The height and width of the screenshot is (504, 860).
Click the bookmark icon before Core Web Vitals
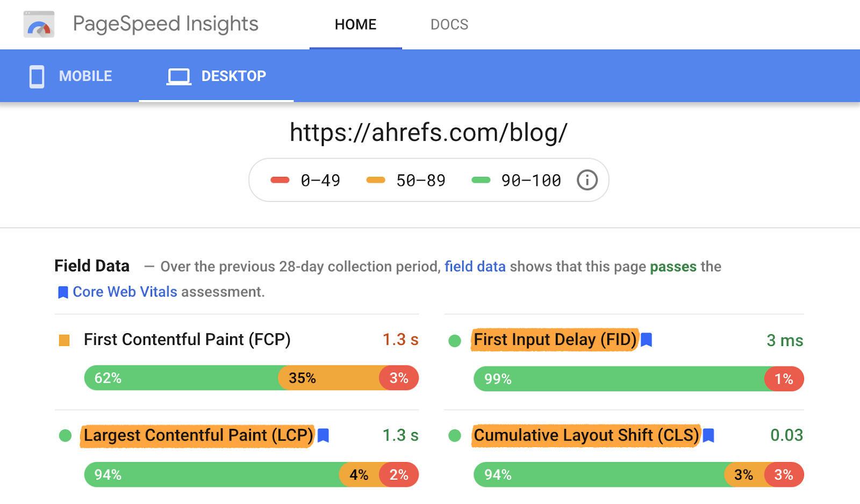click(63, 292)
